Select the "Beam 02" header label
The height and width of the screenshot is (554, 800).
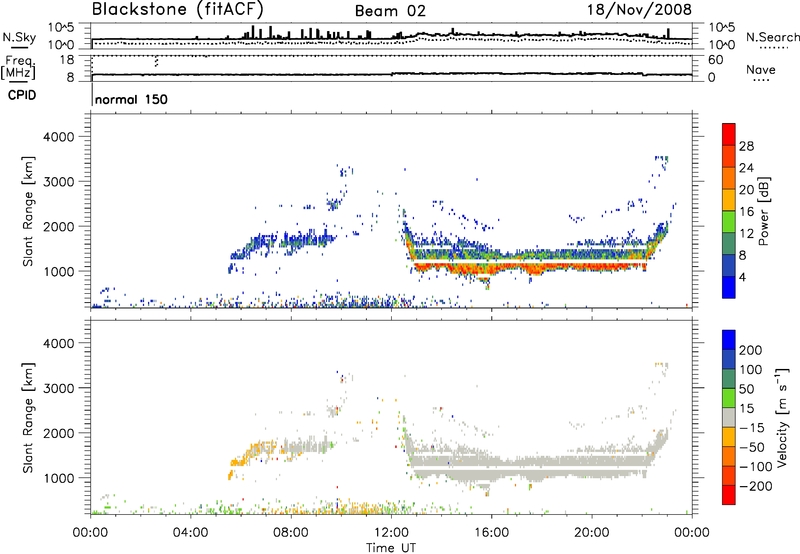point(390,11)
